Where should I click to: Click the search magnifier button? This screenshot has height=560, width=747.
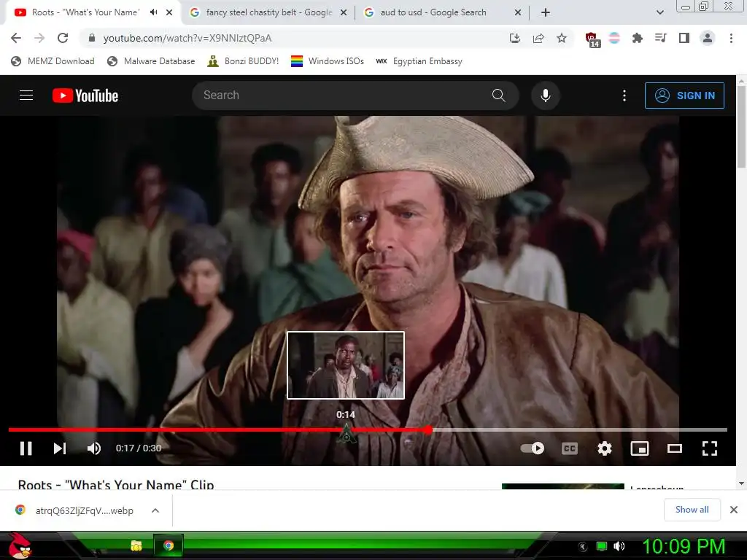[x=498, y=96]
